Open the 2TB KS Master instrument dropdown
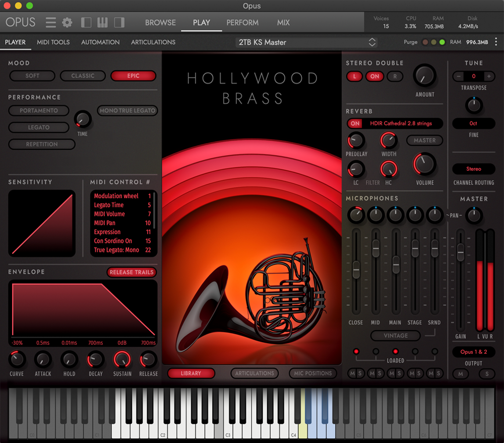This screenshot has height=443, width=504. click(307, 42)
